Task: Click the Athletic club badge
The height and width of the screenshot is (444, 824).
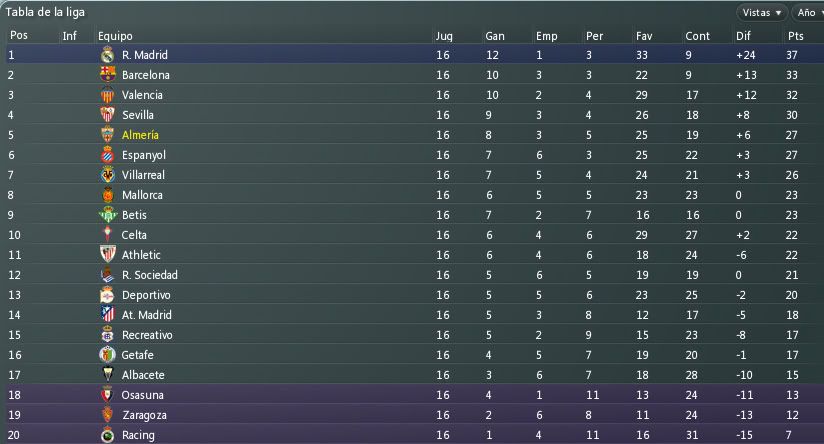Action: coord(108,254)
